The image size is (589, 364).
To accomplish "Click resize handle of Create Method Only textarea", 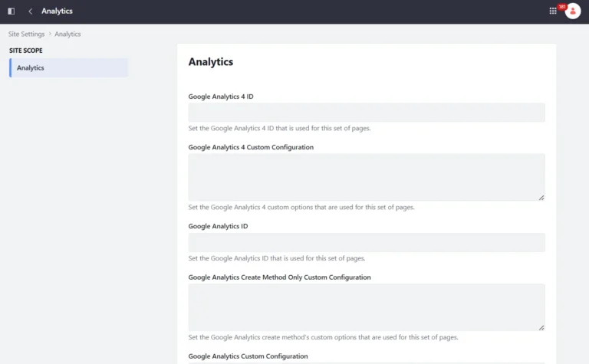I will pos(541,328).
